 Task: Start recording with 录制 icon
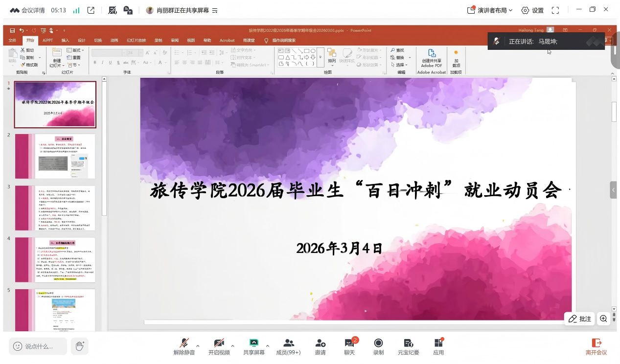click(378, 346)
